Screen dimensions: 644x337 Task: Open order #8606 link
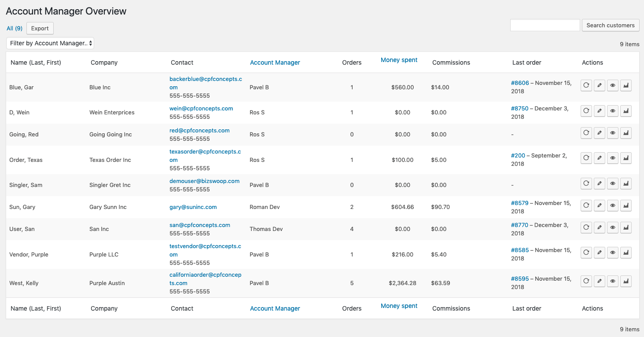tap(520, 83)
